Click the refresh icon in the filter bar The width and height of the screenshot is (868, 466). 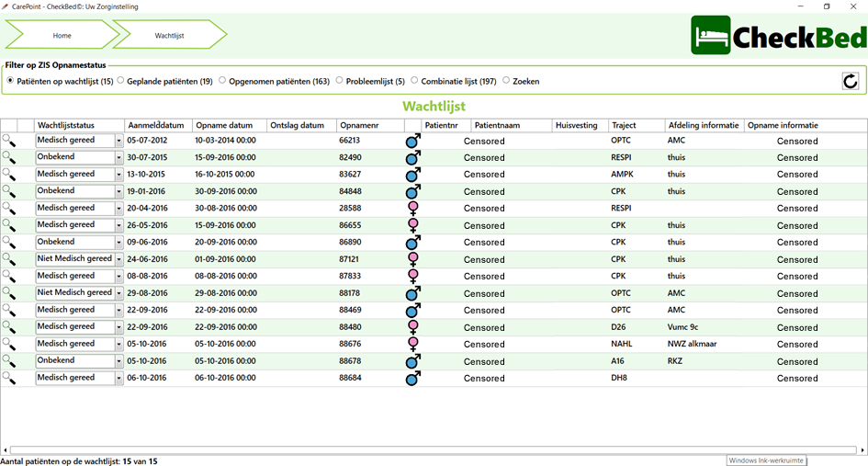(x=851, y=82)
